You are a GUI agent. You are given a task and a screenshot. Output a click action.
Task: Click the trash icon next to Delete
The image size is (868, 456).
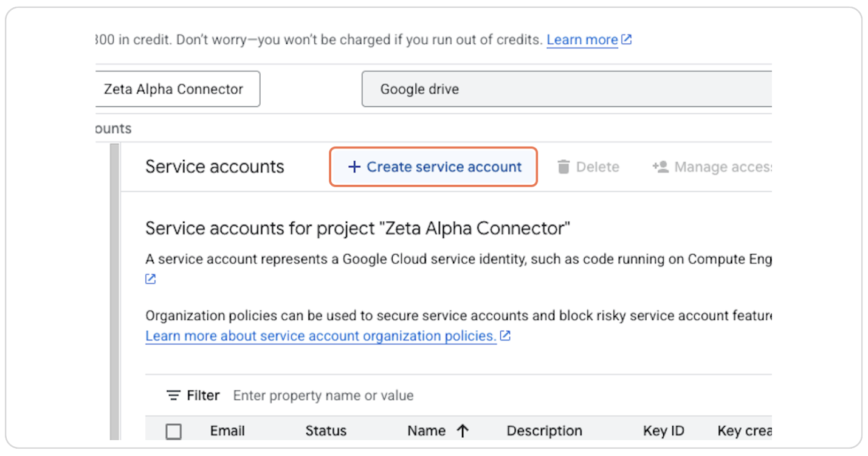coord(565,167)
